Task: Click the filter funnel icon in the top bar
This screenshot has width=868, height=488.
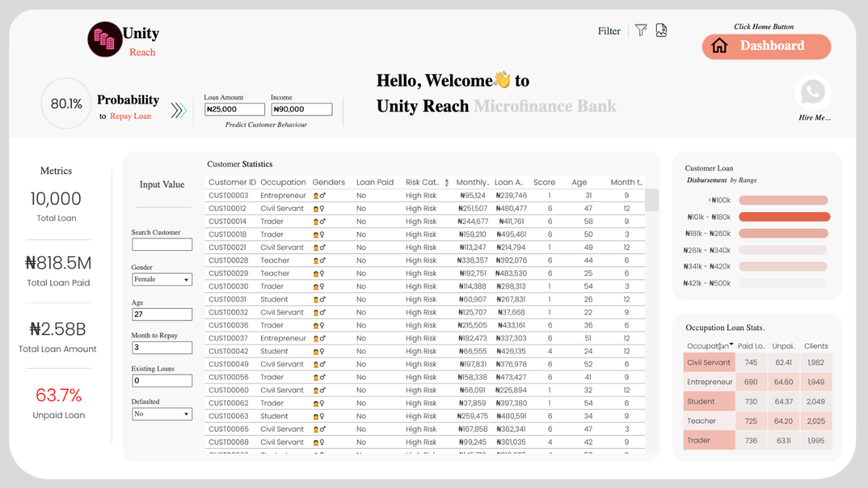Action: pyautogui.click(x=641, y=30)
